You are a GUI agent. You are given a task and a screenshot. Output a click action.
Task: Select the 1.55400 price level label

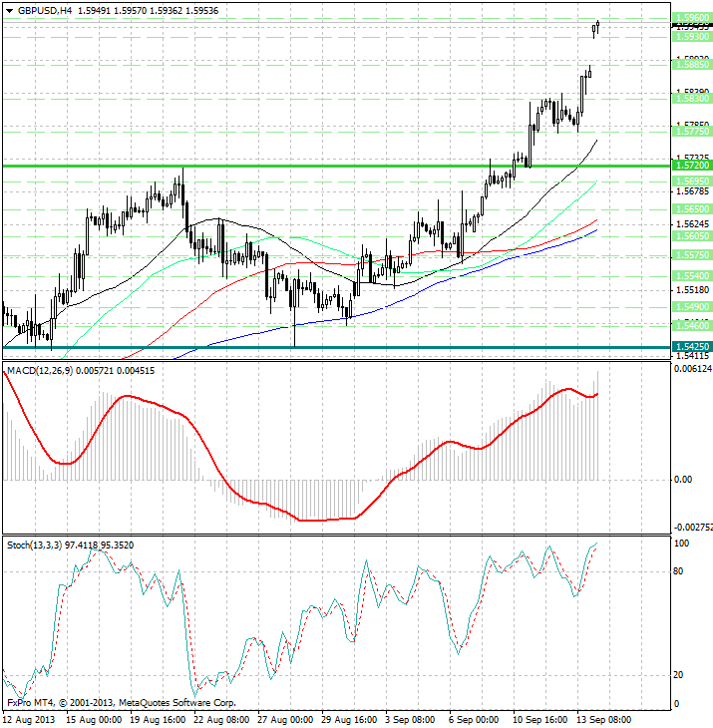[692, 276]
